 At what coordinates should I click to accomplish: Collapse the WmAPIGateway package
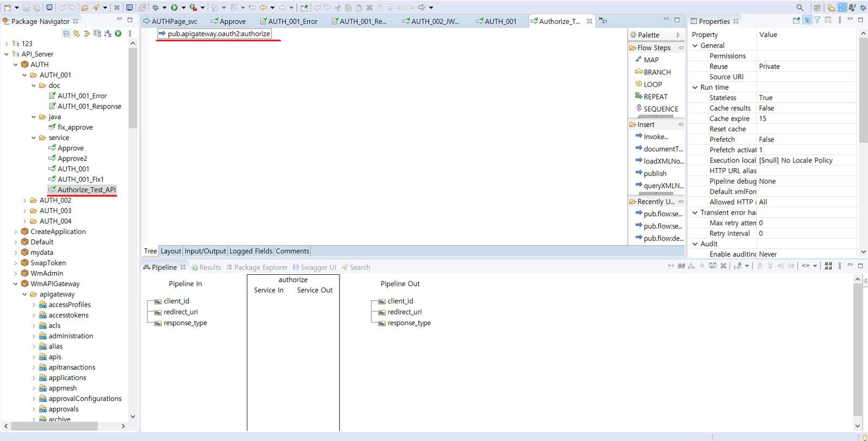point(15,284)
